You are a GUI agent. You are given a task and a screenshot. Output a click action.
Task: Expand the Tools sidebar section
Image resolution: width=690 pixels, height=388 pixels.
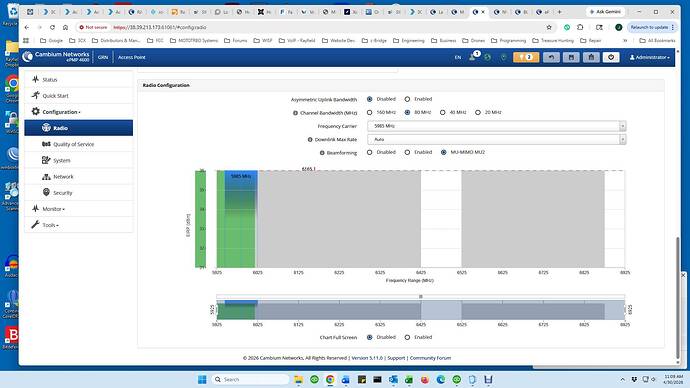(x=79, y=225)
